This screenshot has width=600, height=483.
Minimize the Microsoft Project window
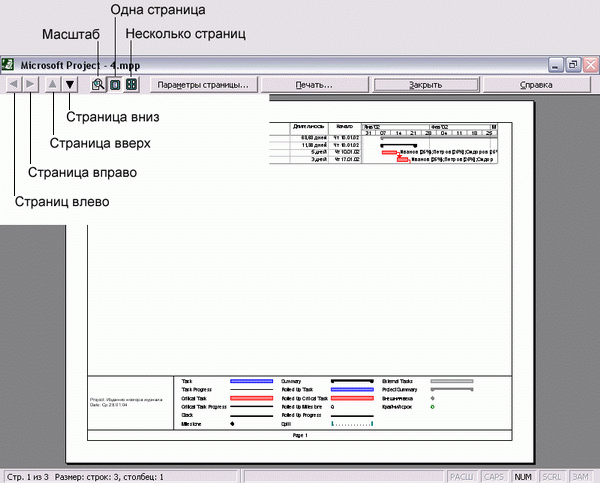555,65
